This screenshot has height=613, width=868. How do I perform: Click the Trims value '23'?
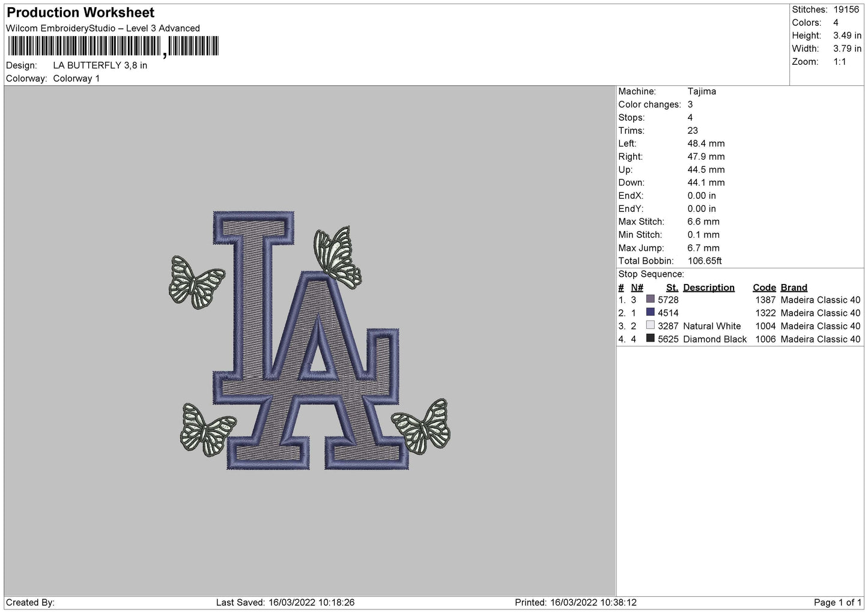[x=693, y=131]
